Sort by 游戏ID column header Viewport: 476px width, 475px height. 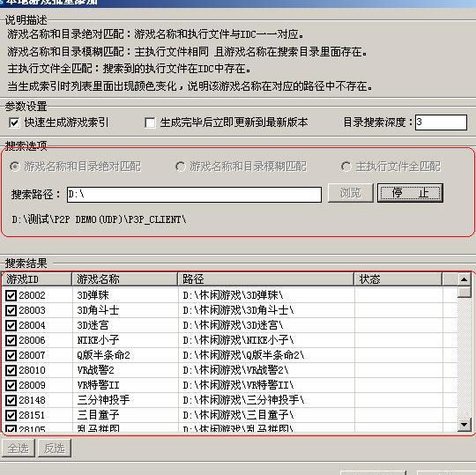37,279
